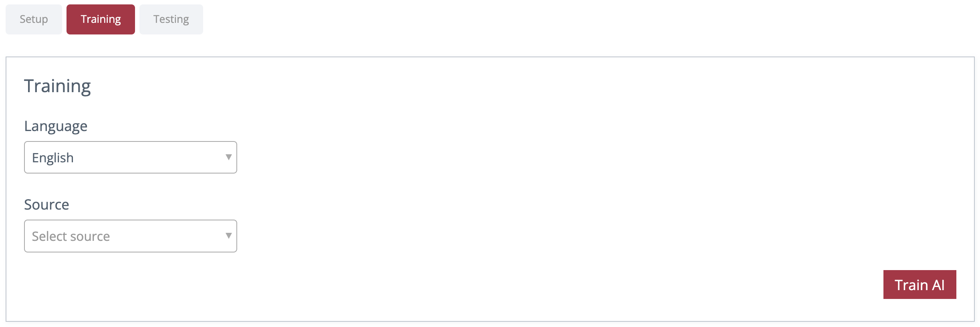Click the 'English' value in Language box

pyautogui.click(x=53, y=158)
